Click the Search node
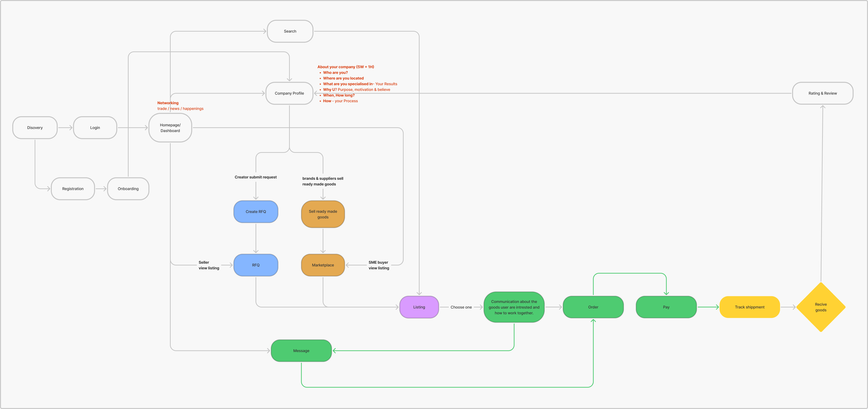 [x=290, y=31]
